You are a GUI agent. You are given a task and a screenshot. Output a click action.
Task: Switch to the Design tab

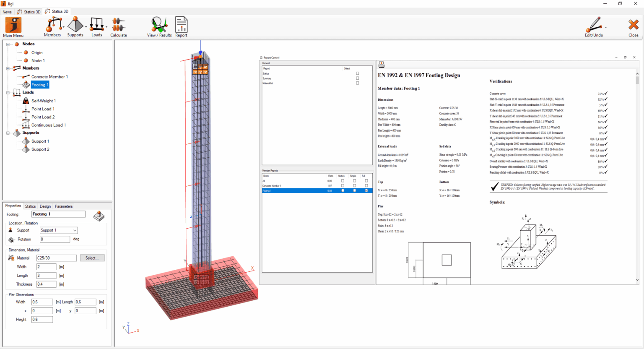pos(45,206)
